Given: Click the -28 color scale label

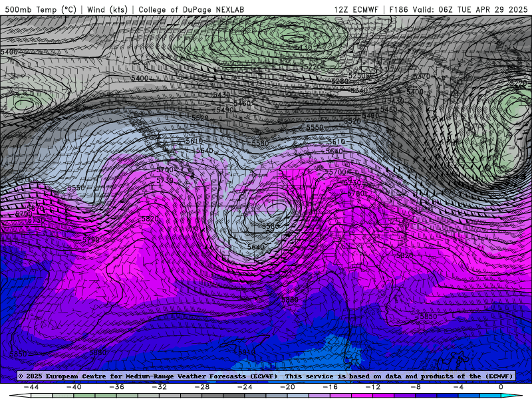Looking at the screenshot, I should pos(202,387).
